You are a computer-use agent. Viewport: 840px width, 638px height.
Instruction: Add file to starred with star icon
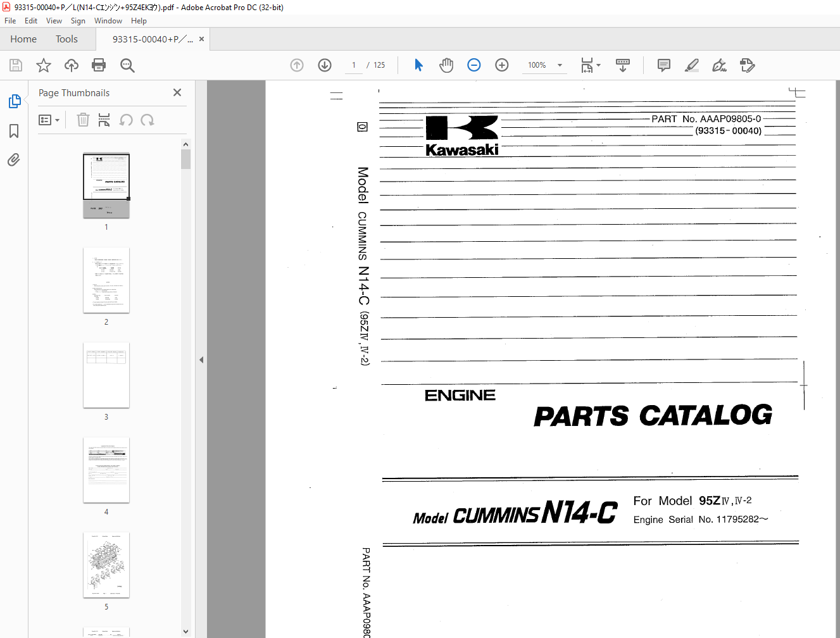pyautogui.click(x=44, y=65)
